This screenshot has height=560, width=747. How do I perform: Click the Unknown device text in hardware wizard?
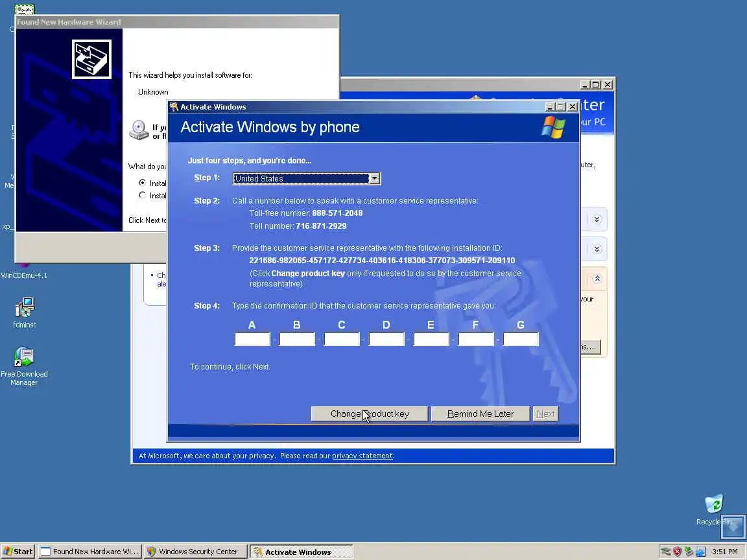(x=153, y=92)
